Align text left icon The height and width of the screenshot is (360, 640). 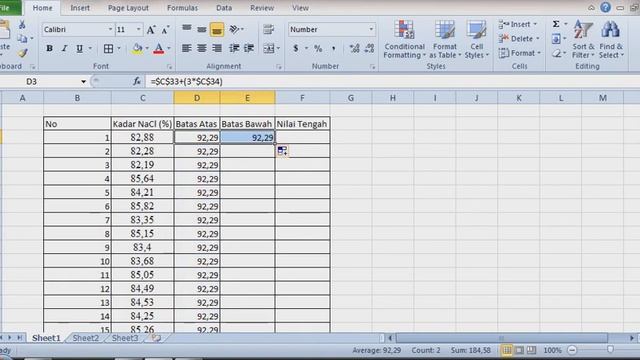(187, 49)
